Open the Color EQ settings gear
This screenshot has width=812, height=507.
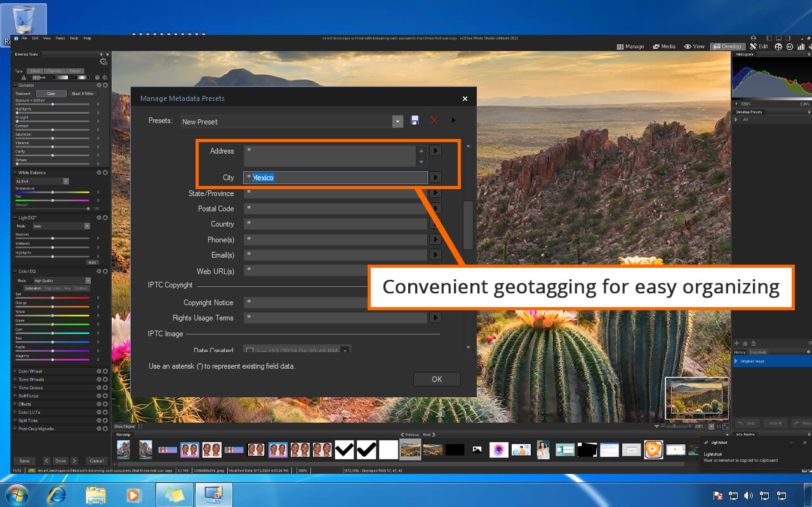pos(98,272)
